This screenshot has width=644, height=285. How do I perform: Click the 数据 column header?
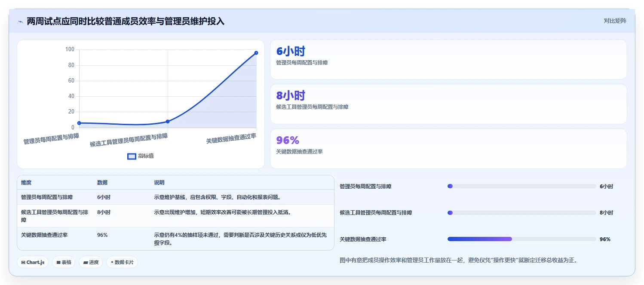click(102, 183)
